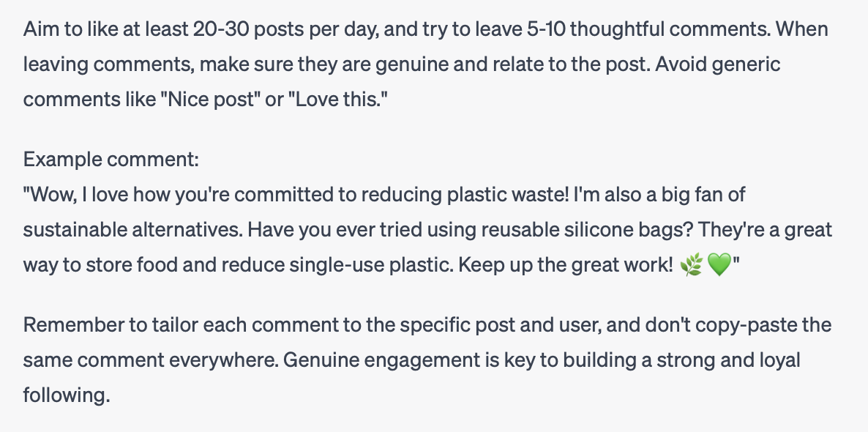This screenshot has height=432, width=868.
Task: Click the green heart emoji
Action: pos(719,265)
